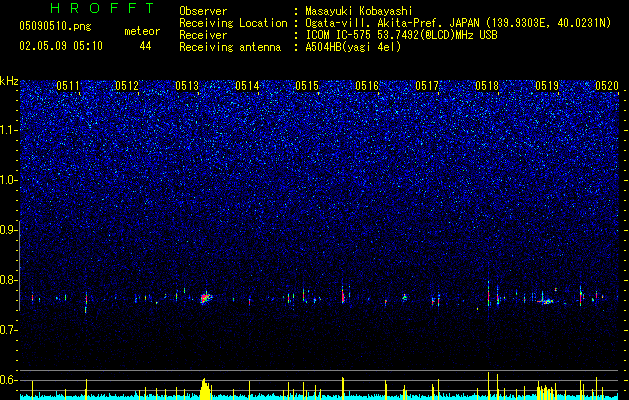Click the HROFFT title text

103,8
